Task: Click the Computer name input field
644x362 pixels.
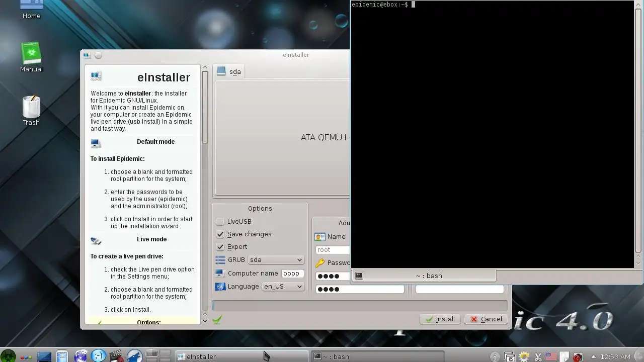Action: pyautogui.click(x=292, y=274)
